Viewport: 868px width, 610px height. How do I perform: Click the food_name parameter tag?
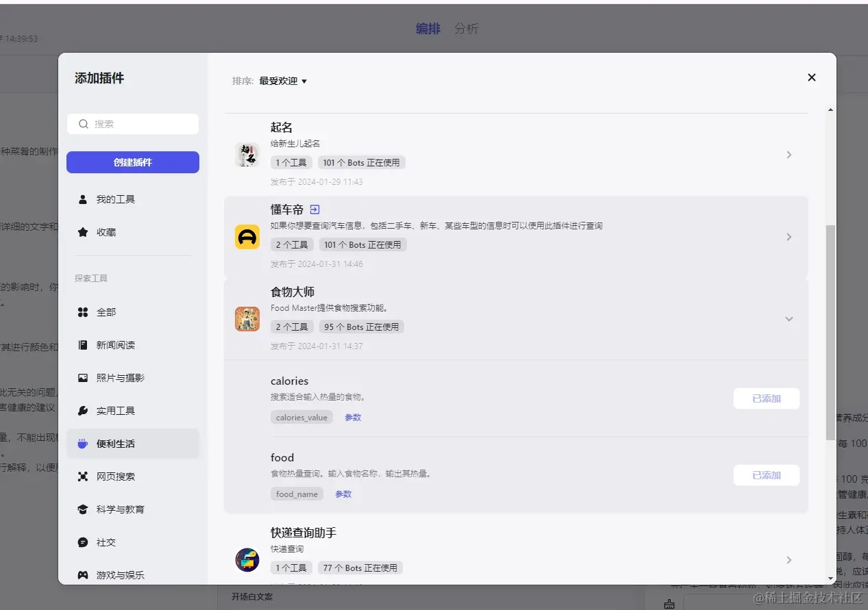(297, 494)
